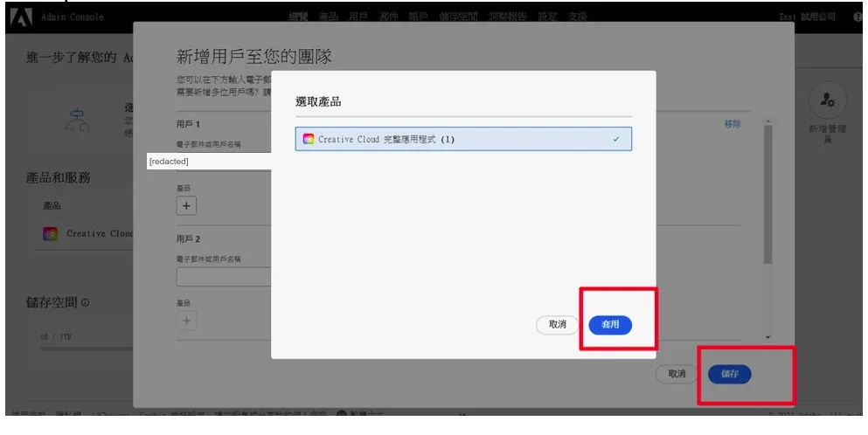868x435 pixels.
Task: Click 儲存 to save new users
Action: pyautogui.click(x=730, y=374)
